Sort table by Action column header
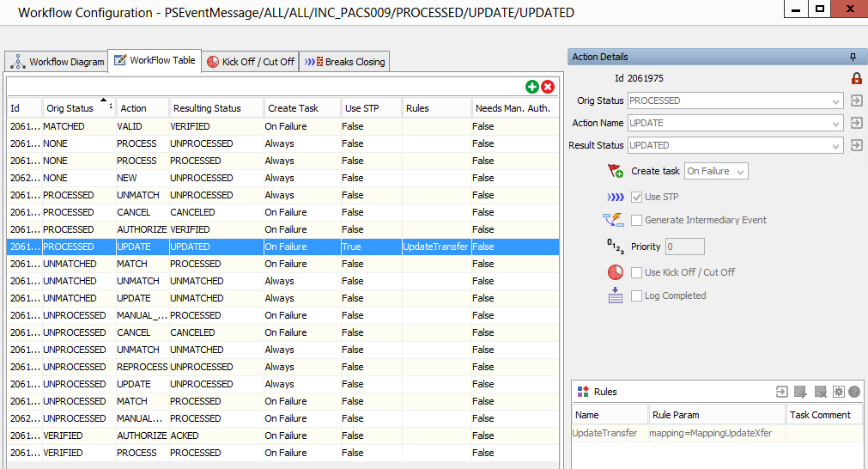The width and height of the screenshot is (868, 469). [141, 108]
